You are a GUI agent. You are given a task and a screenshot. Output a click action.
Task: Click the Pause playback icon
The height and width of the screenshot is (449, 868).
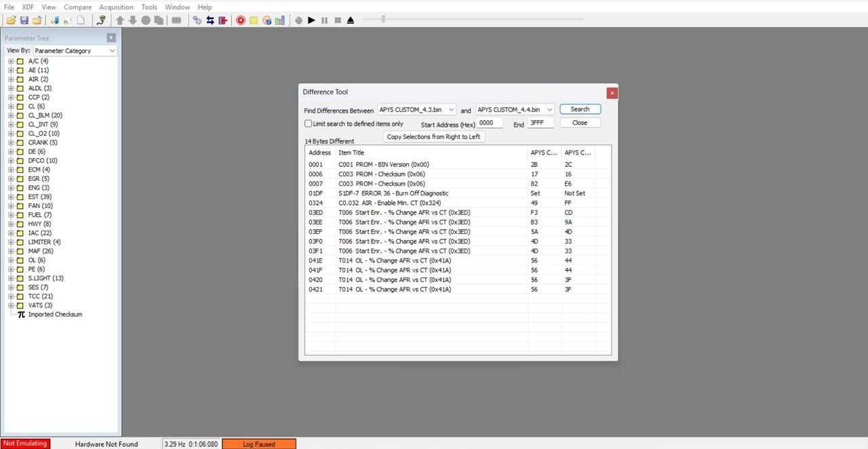pos(324,20)
